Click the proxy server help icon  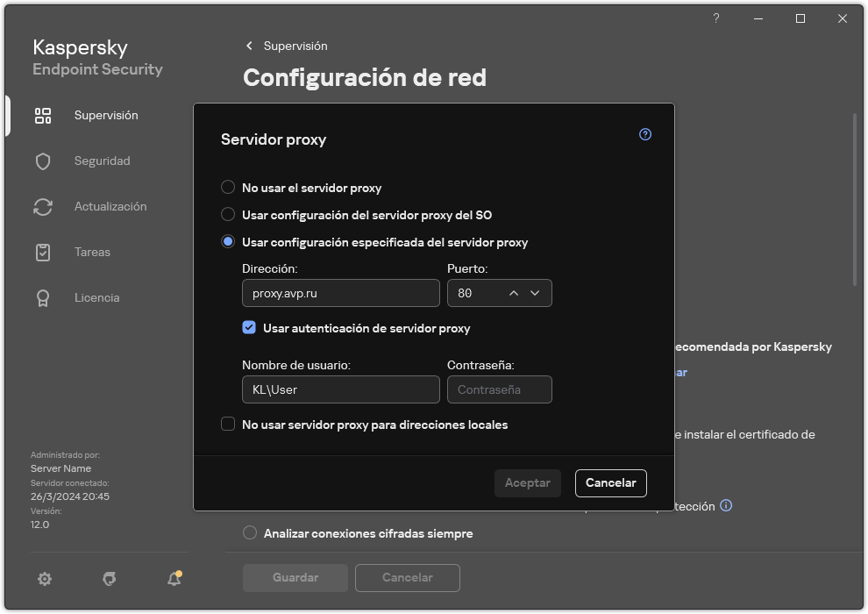[645, 133]
